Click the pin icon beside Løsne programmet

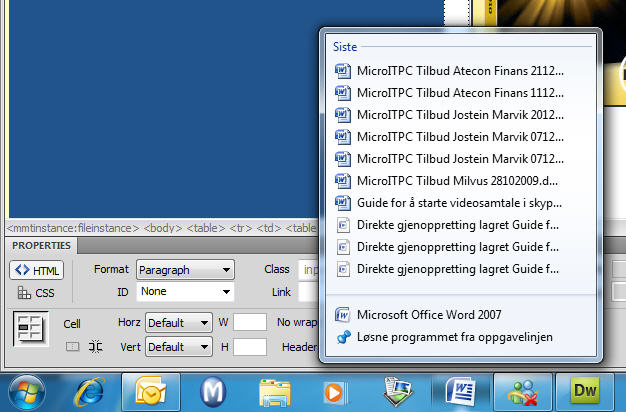coord(343,337)
